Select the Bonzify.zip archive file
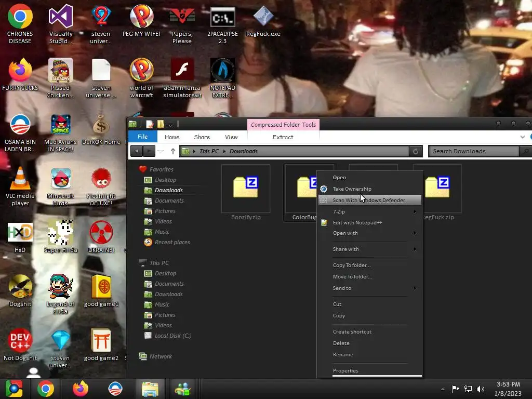The width and height of the screenshot is (532, 399). click(246, 193)
